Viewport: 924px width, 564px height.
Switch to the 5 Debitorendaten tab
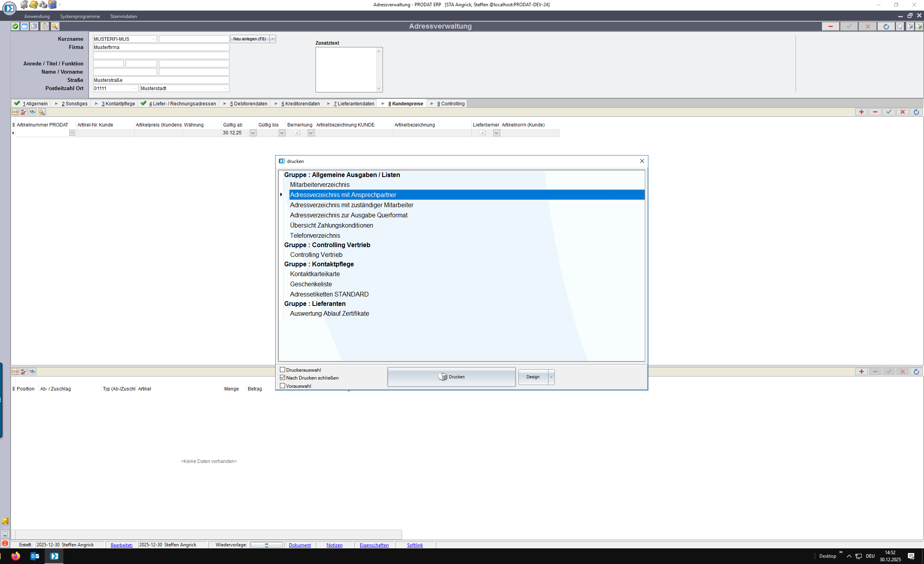tap(249, 104)
